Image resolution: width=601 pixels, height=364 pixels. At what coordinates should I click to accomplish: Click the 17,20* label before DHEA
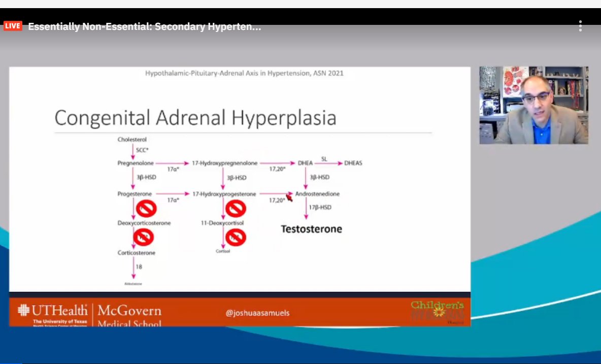pos(277,169)
